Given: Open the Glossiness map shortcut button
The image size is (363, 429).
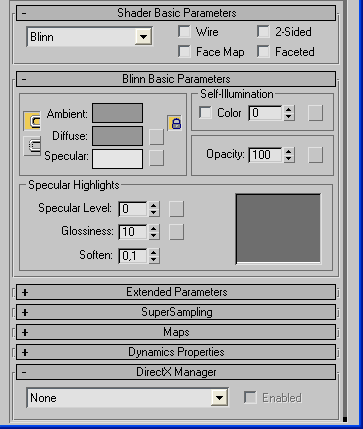Looking at the screenshot, I should tap(176, 232).
